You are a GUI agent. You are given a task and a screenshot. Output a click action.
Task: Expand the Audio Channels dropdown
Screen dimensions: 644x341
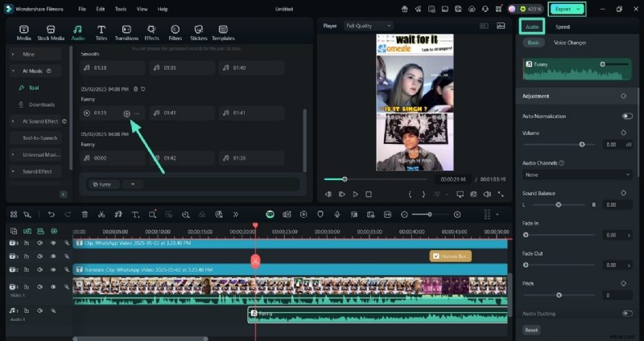pos(577,175)
